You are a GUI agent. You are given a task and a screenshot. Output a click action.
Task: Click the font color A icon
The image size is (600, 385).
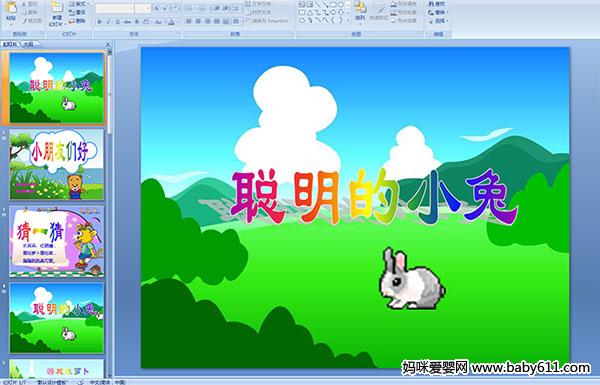pyautogui.click(x=171, y=22)
